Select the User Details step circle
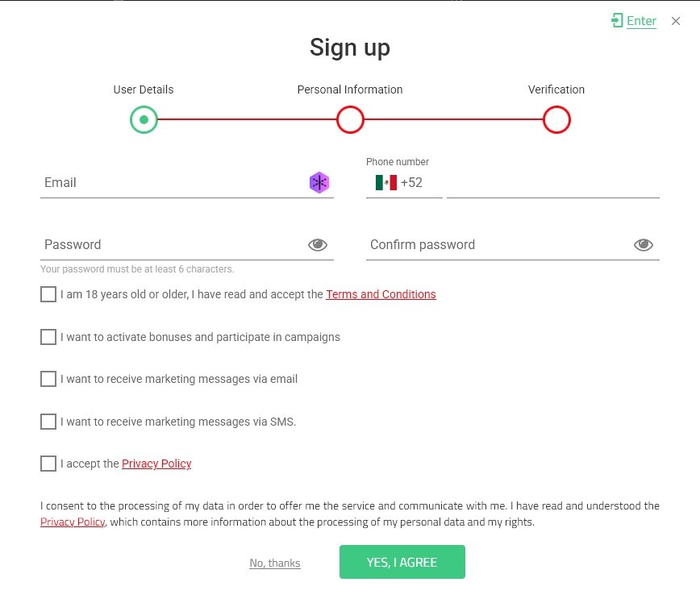The height and width of the screenshot is (603, 700). [x=144, y=120]
